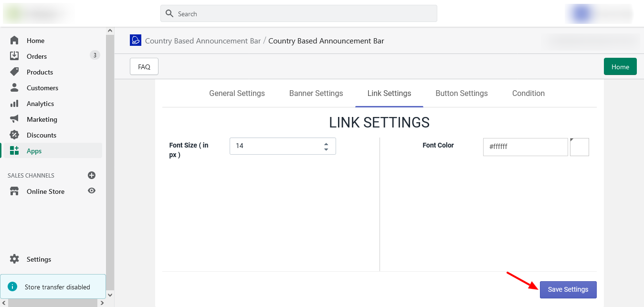This screenshot has width=644, height=307.
Task: Add a sales channel plus icon
Action: [92, 175]
